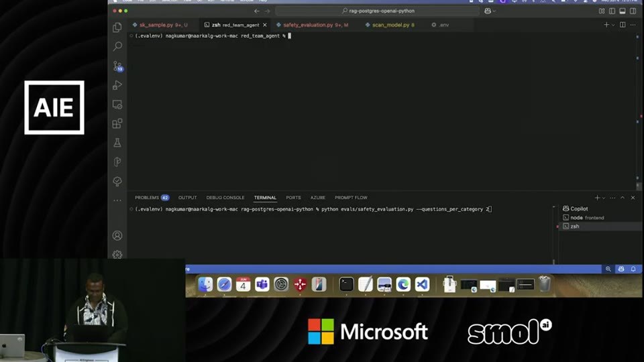Click the rag-postgres-openai-python command center search
The height and width of the screenshot is (362, 644).
click(x=378, y=11)
